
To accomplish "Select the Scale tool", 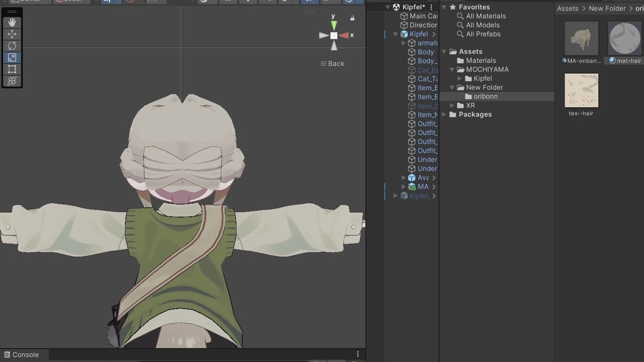I will [x=12, y=57].
